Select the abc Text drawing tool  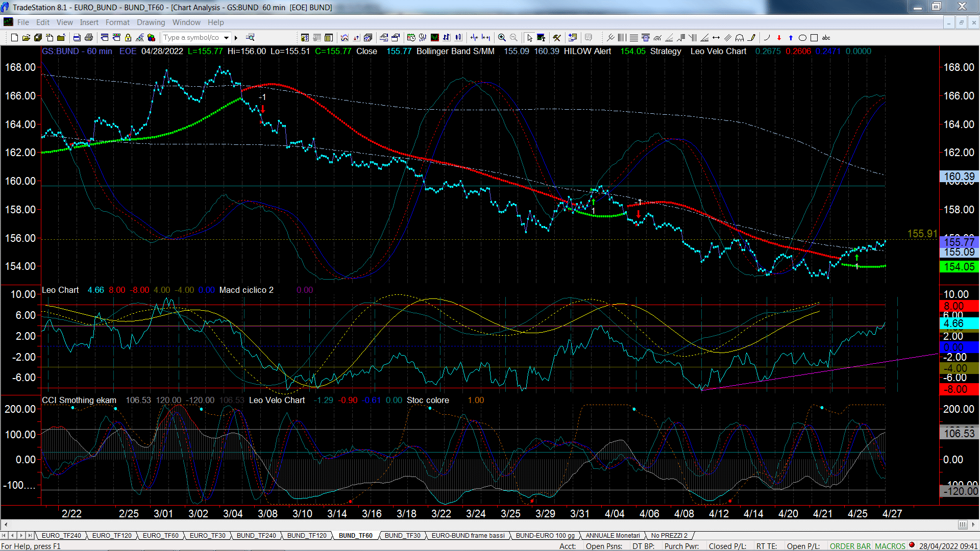coord(826,37)
